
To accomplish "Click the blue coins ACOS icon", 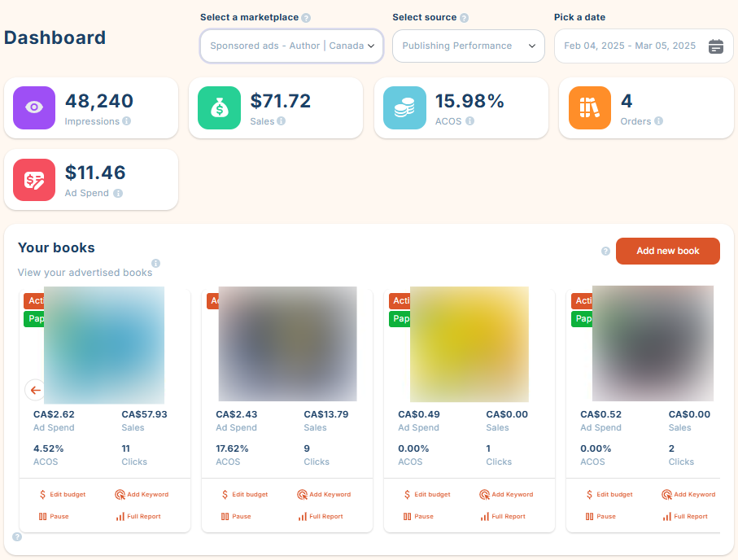I will point(404,108).
